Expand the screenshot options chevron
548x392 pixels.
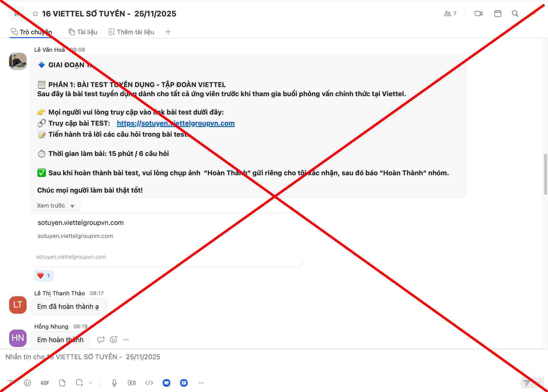90,383
